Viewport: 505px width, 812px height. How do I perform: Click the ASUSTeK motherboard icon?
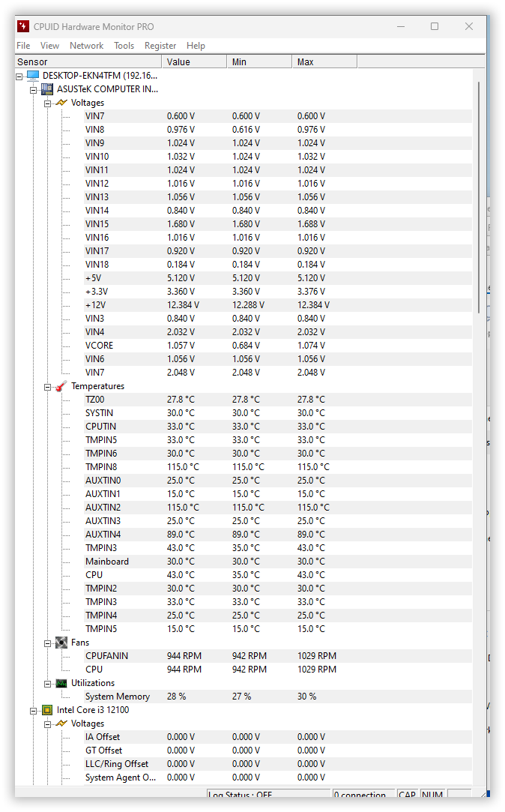tap(47, 89)
